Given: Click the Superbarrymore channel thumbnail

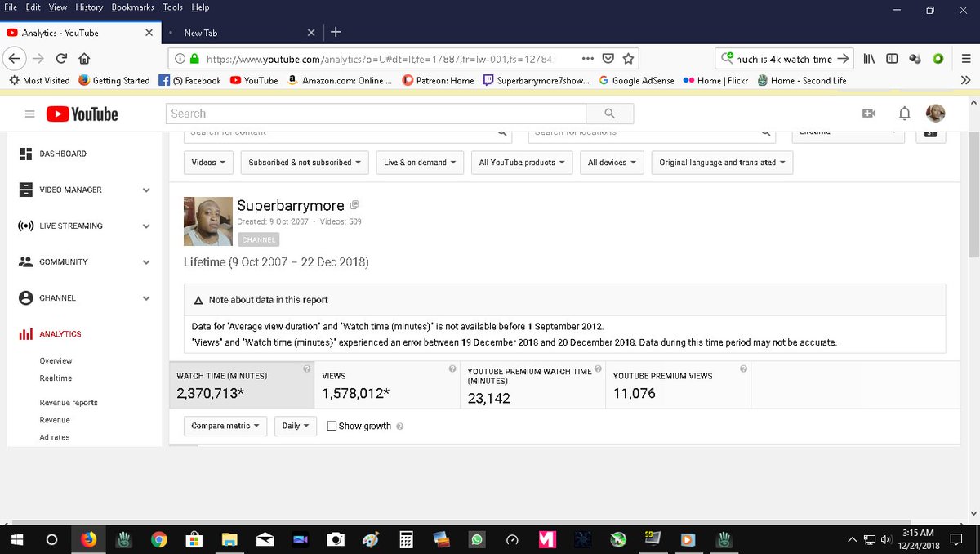Looking at the screenshot, I should [208, 221].
